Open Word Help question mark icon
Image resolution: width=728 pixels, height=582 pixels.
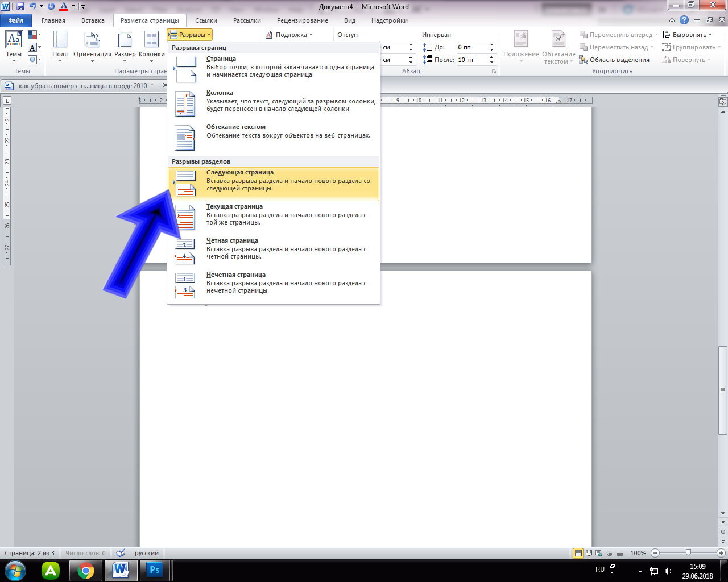point(684,20)
